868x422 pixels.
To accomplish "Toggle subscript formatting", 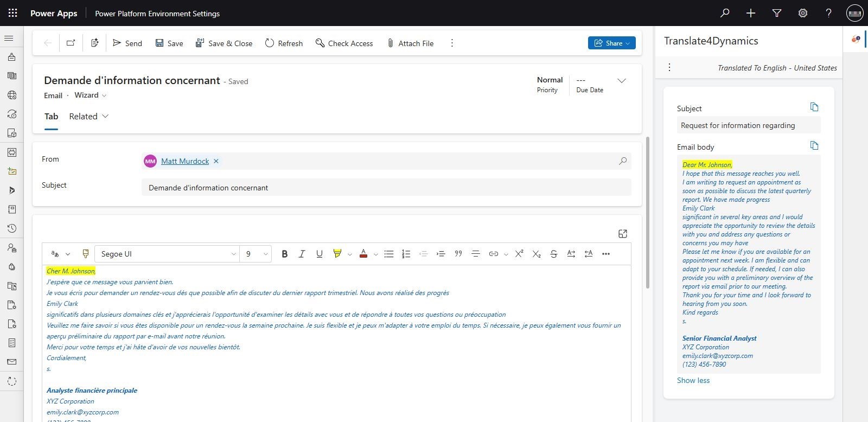I will [537, 254].
